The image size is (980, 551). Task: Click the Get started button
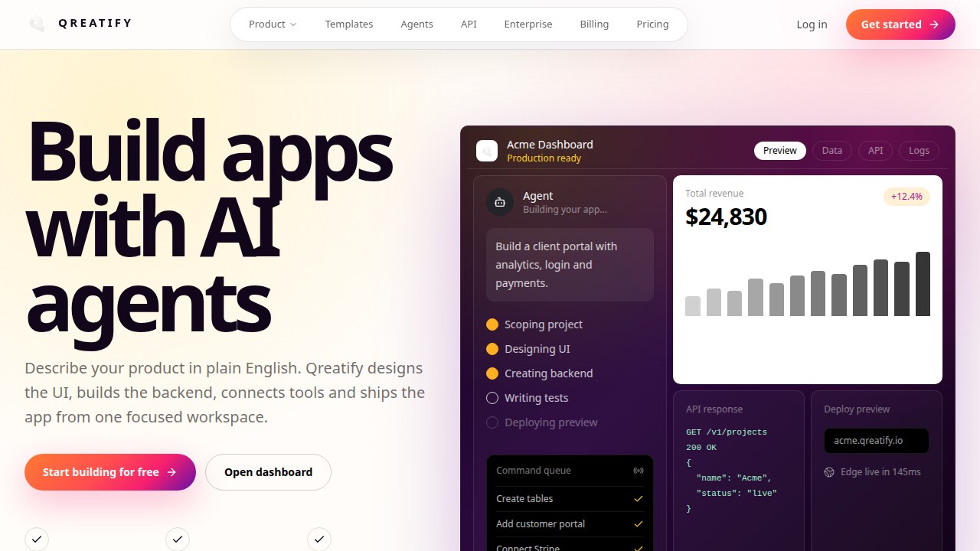click(x=900, y=24)
